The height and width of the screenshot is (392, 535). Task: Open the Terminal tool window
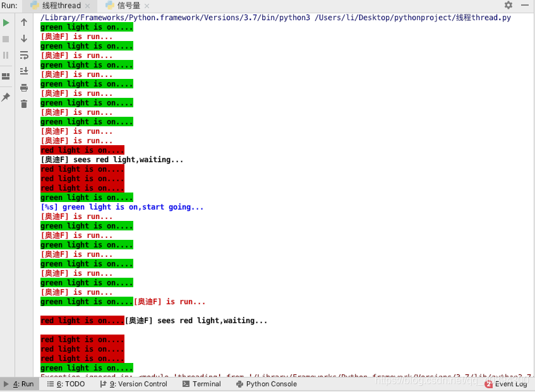[201, 384]
